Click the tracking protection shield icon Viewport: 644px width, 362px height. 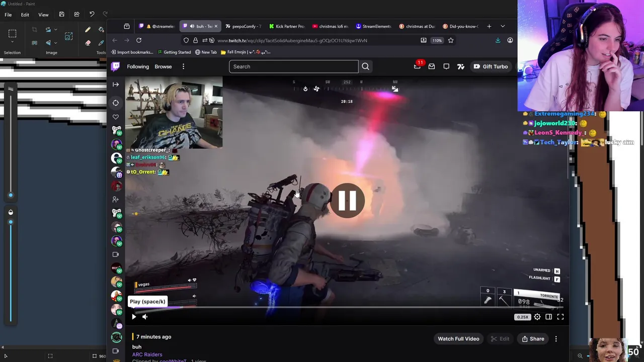pyautogui.click(x=186, y=40)
